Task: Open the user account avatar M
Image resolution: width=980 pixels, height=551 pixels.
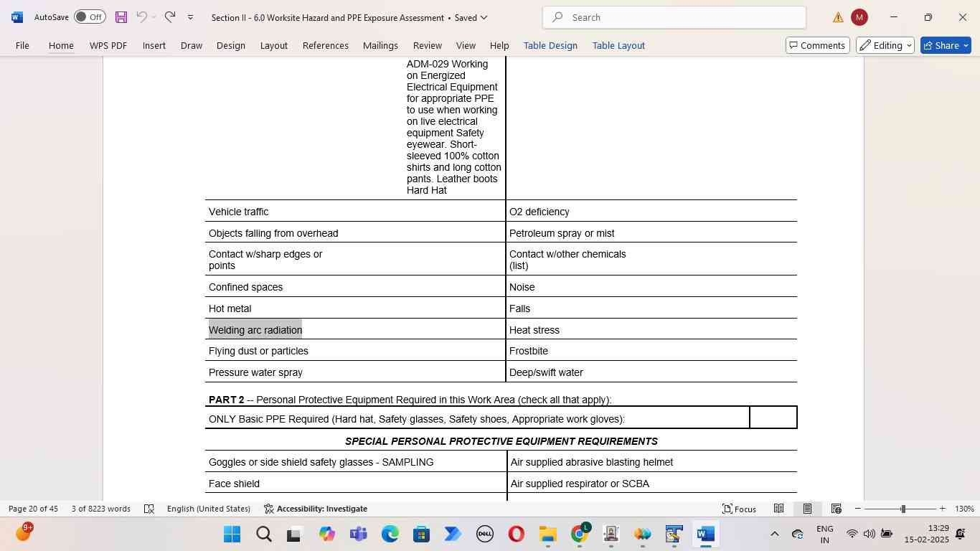Action: click(x=859, y=17)
